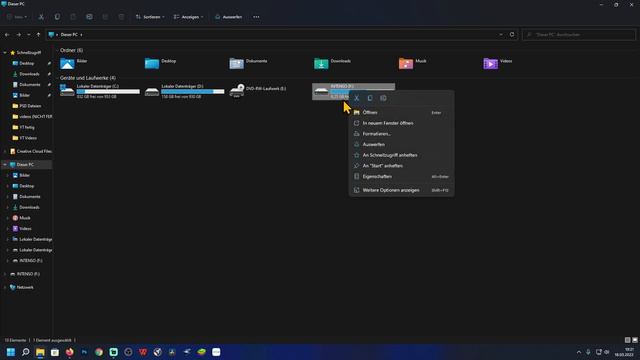Click the capacity bar of Lokaler Datenträger (C:)
Viewport: 640px width, 360px height.
point(108,91)
